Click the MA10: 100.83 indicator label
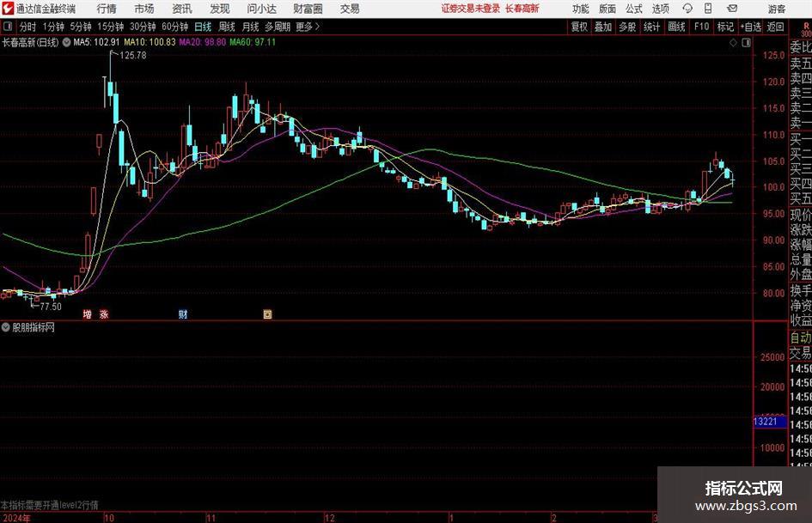This screenshot has width=812, height=523. 150,42
